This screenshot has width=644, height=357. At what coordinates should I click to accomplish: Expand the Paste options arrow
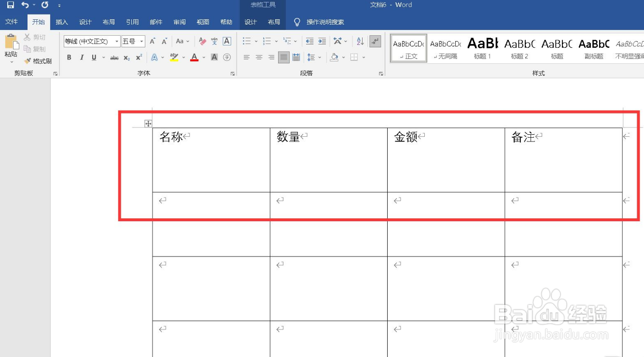(x=11, y=62)
